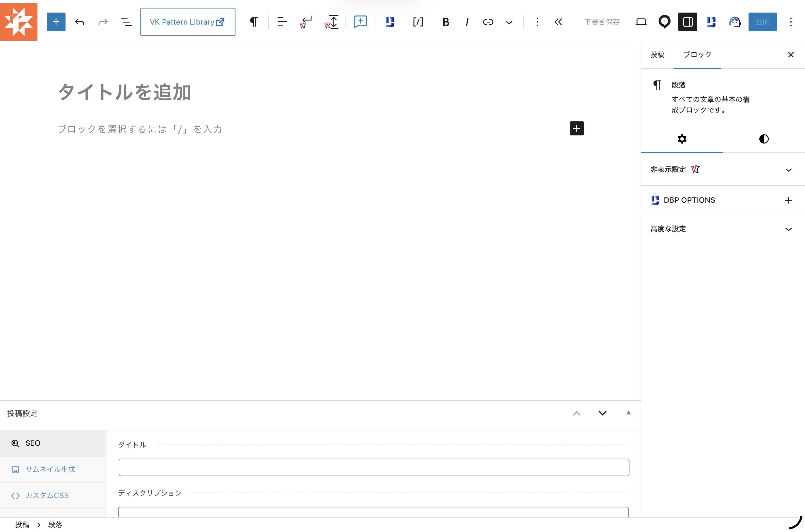Open more rich text options dropdown

point(509,22)
